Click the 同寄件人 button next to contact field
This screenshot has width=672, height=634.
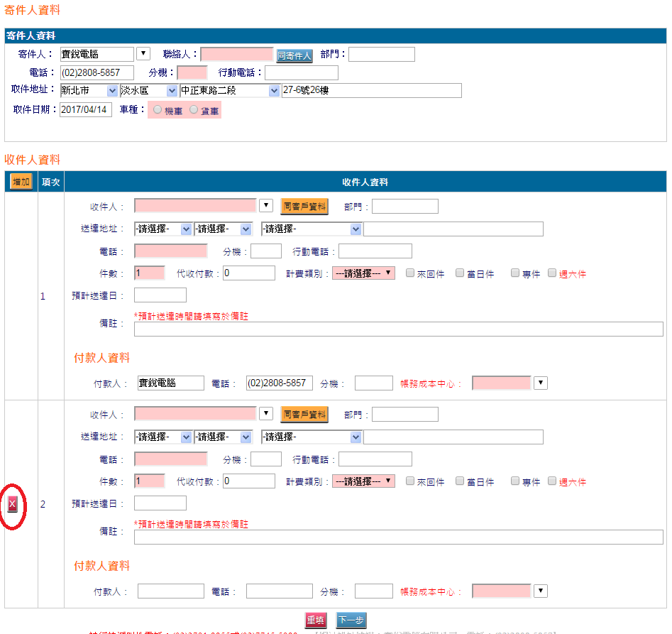coord(294,55)
